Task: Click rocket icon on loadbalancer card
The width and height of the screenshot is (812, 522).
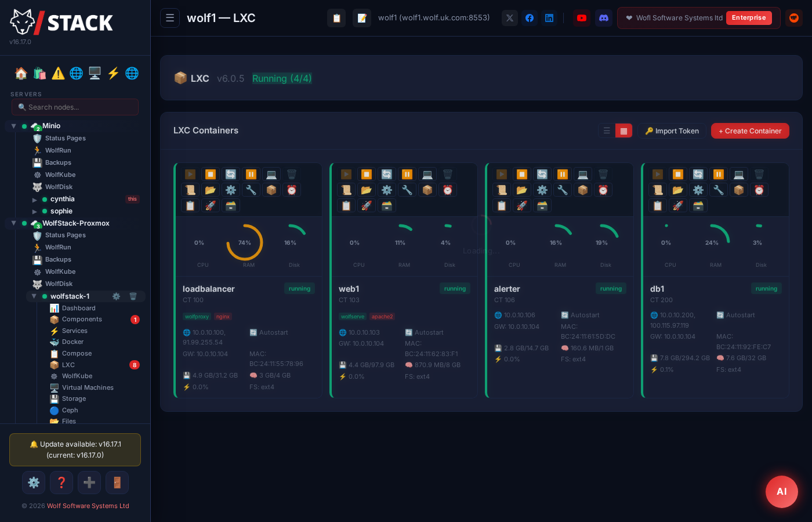Action: click(211, 205)
